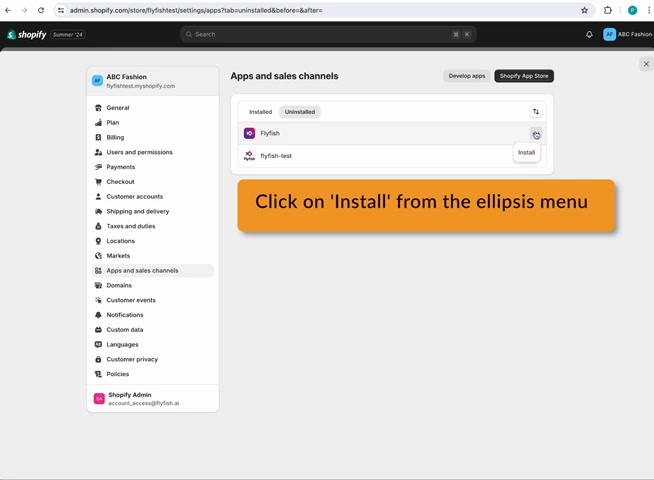This screenshot has height=480, width=654.
Task: Click the sort icon in apps list
Action: [536, 112]
